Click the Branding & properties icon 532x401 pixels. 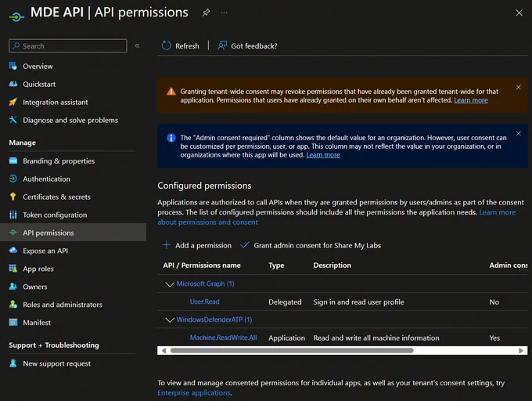tap(13, 161)
